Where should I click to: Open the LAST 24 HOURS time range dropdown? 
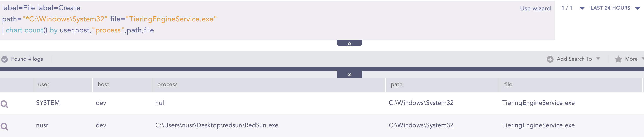(x=638, y=8)
